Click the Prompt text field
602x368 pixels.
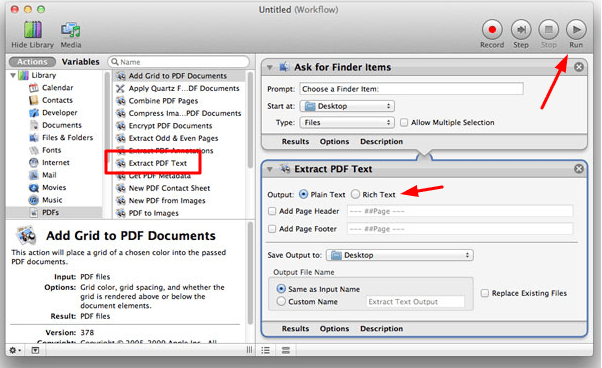[411, 89]
